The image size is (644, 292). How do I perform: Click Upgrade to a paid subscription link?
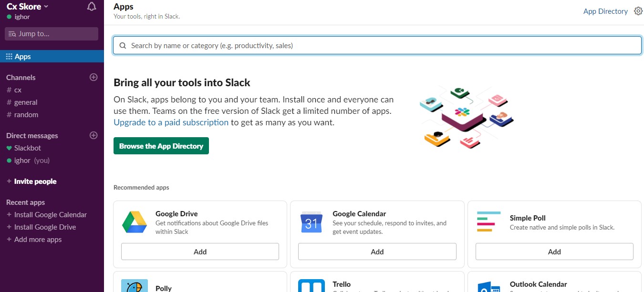tap(171, 122)
